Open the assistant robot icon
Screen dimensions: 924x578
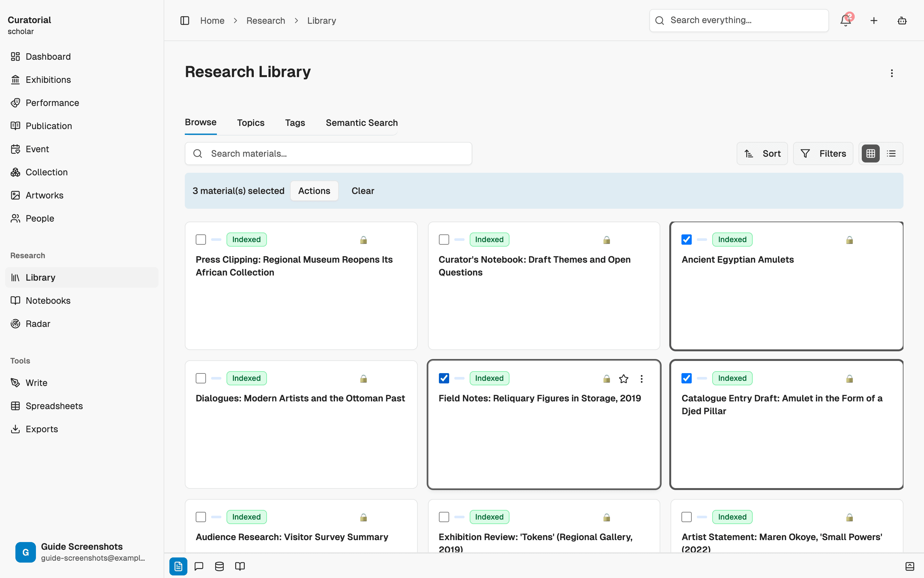[902, 21]
